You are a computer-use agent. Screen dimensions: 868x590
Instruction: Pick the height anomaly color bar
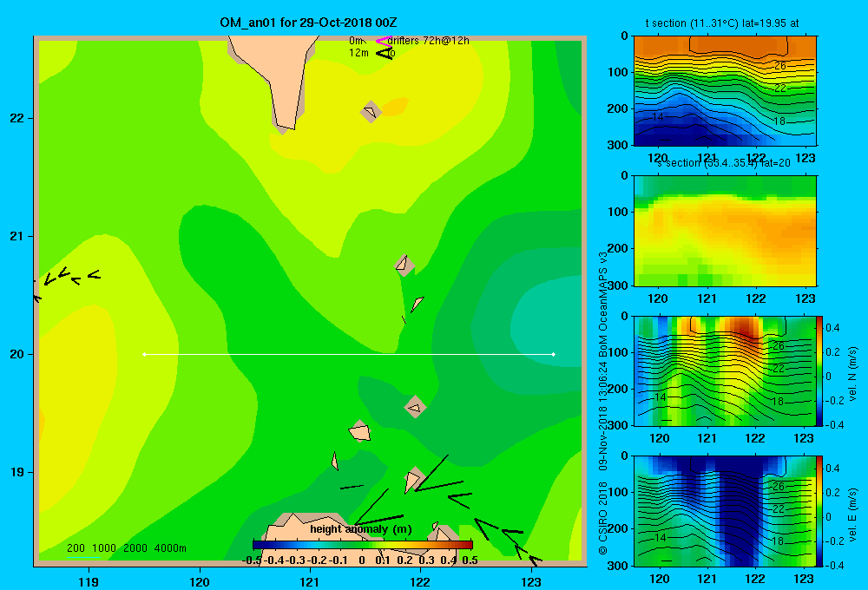[363, 545]
